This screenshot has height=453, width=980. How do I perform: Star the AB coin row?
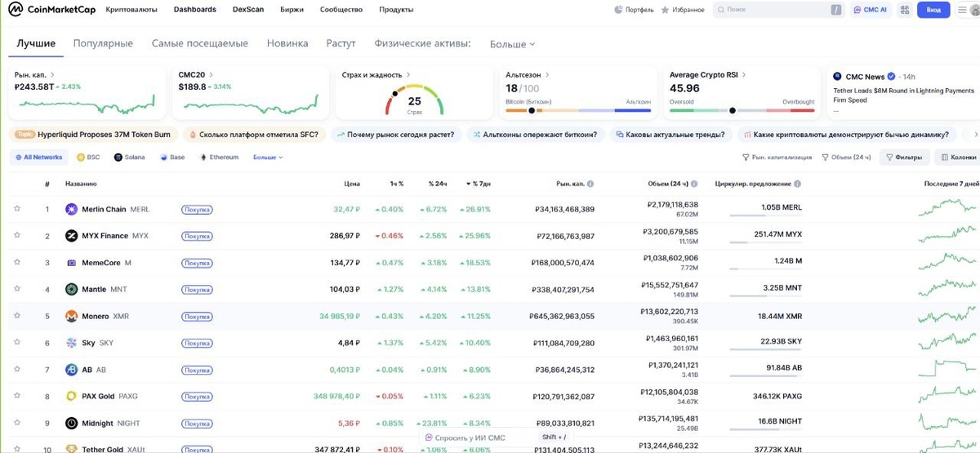16,370
